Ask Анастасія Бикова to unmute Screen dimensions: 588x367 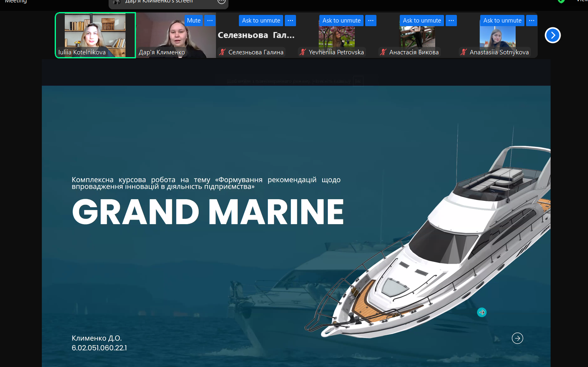click(x=422, y=21)
